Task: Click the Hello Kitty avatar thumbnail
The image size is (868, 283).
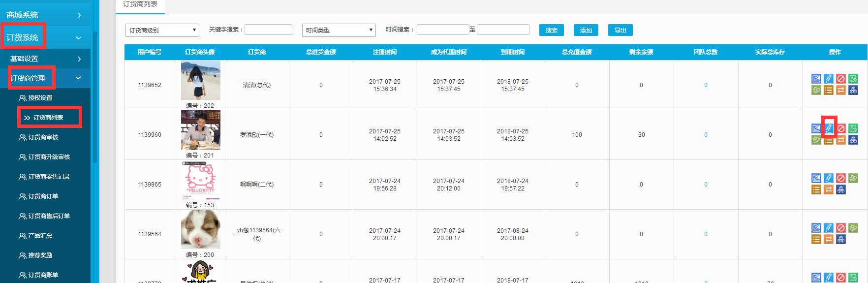Action: point(201,180)
